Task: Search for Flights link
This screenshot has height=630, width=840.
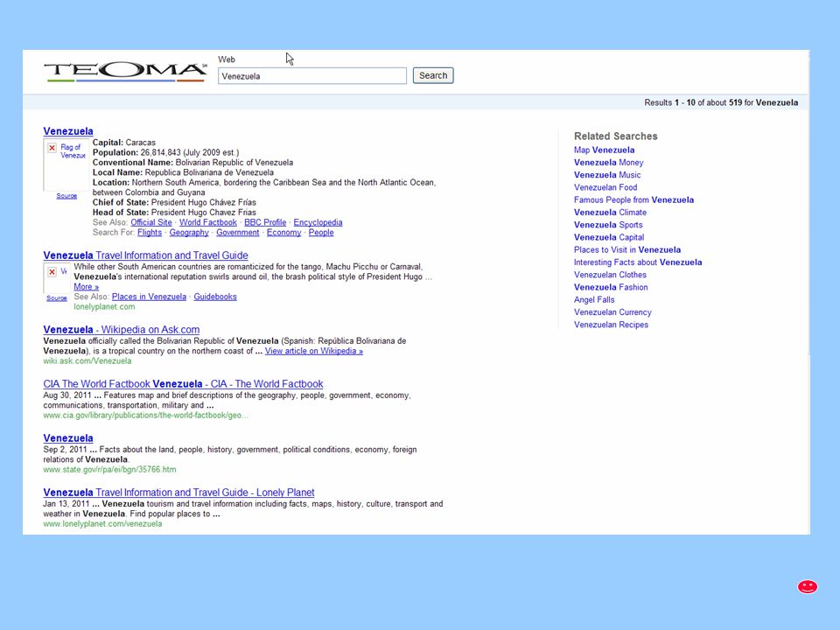Action: pyautogui.click(x=150, y=233)
